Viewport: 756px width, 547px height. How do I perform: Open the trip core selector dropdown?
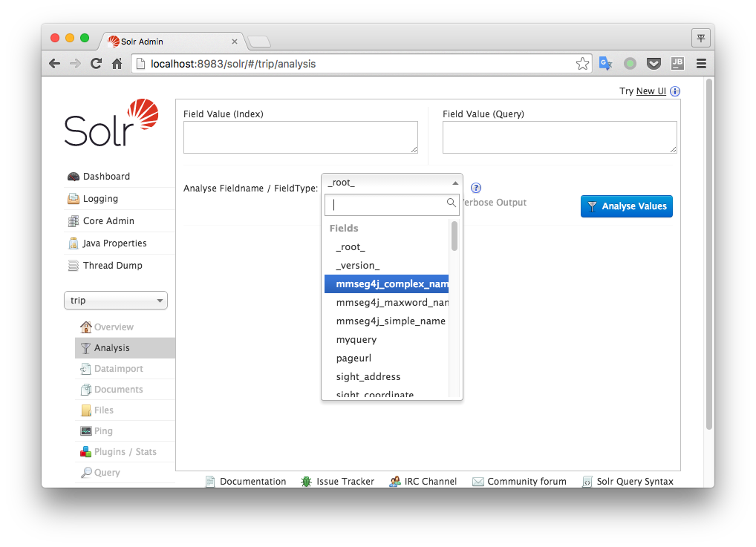click(x=116, y=301)
